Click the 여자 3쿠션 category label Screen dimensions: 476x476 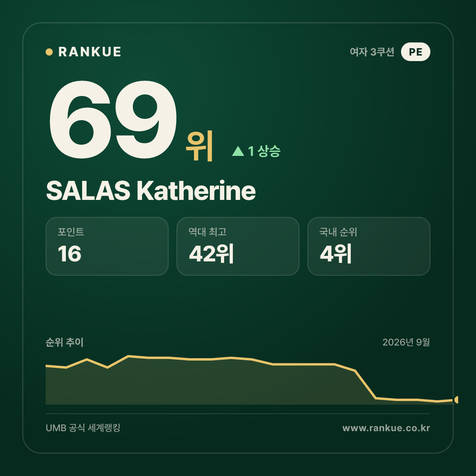pos(372,52)
